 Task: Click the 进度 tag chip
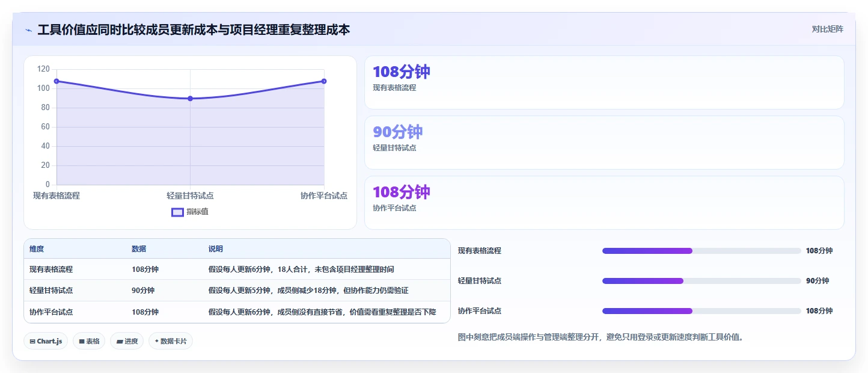pos(127,341)
